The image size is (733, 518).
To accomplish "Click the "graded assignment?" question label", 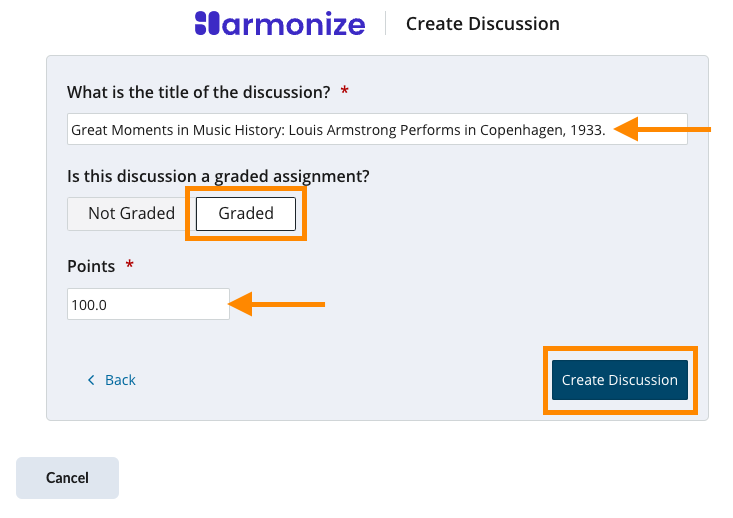I will point(218,176).
